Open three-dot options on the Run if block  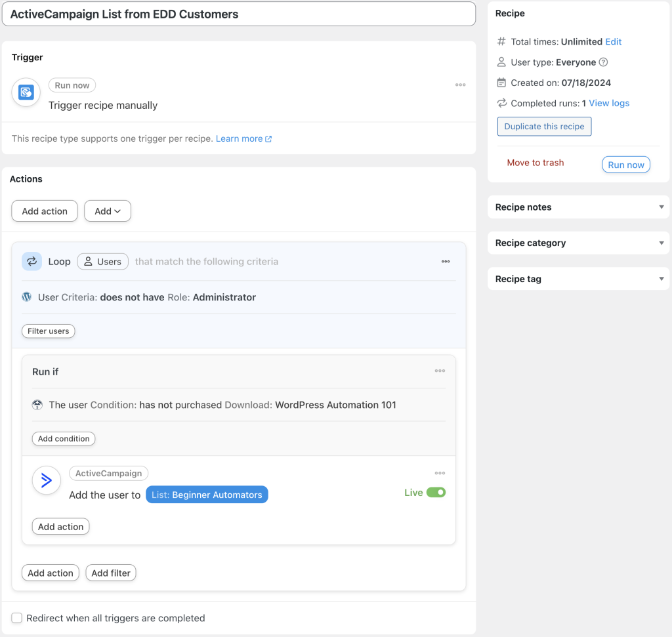click(440, 371)
